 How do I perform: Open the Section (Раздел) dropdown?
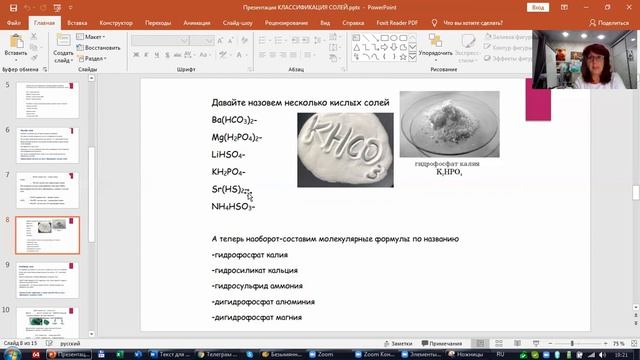tap(92, 58)
